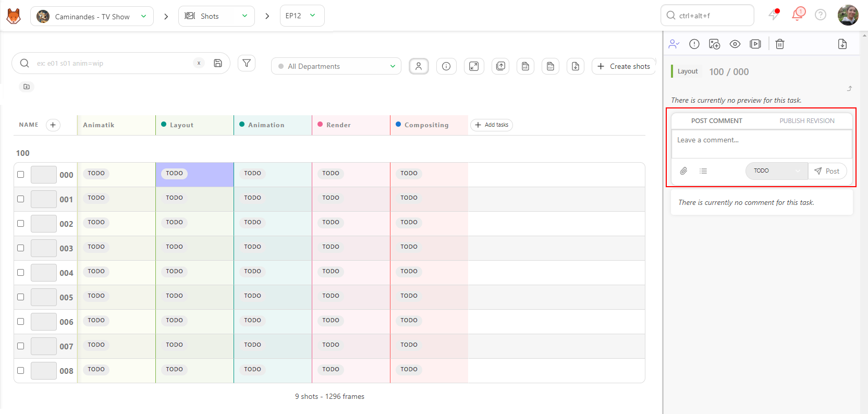Click the checklist icon in the comment box
Viewport: 868px width, 414px height.
pyautogui.click(x=703, y=171)
